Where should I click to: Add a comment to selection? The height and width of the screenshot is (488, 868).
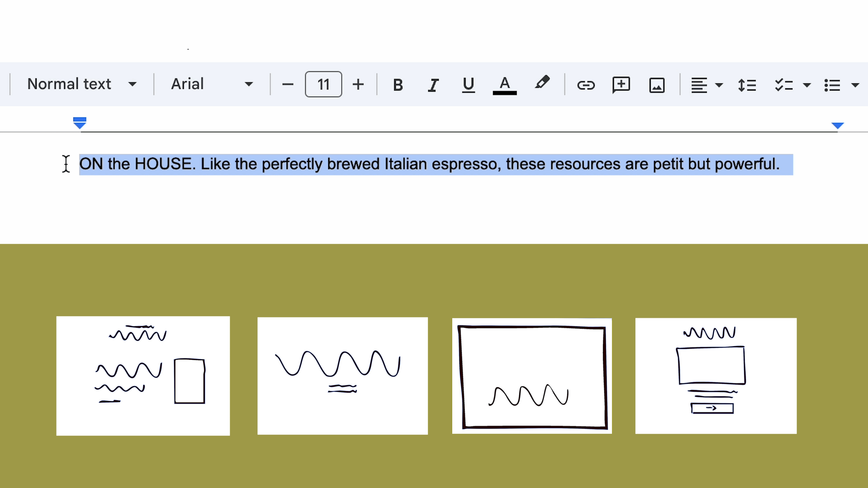[621, 85]
